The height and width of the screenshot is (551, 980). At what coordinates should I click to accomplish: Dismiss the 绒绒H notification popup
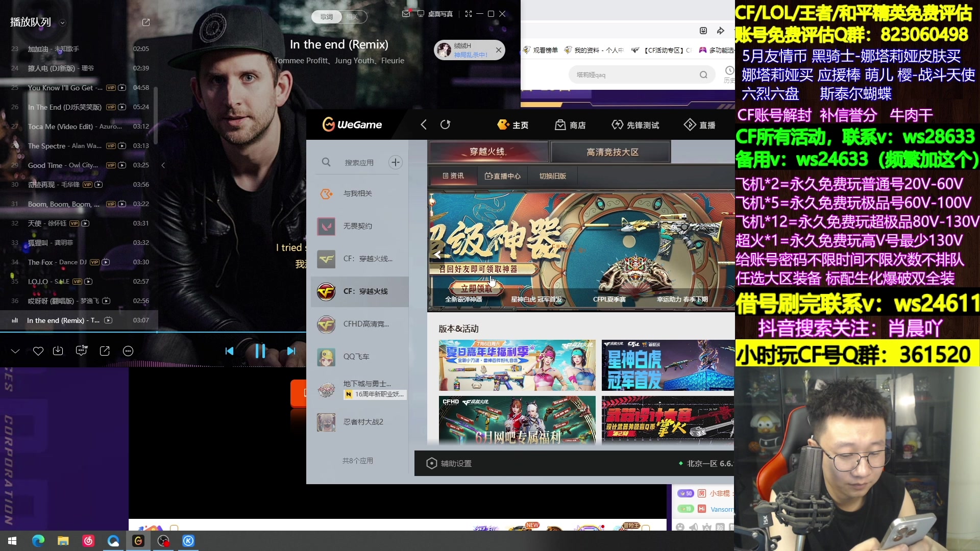pos(499,50)
